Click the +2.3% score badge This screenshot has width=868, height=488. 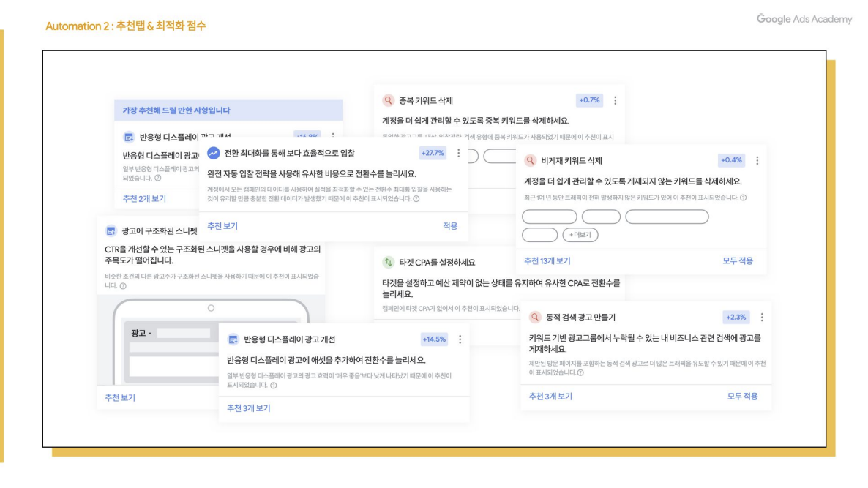coord(736,317)
